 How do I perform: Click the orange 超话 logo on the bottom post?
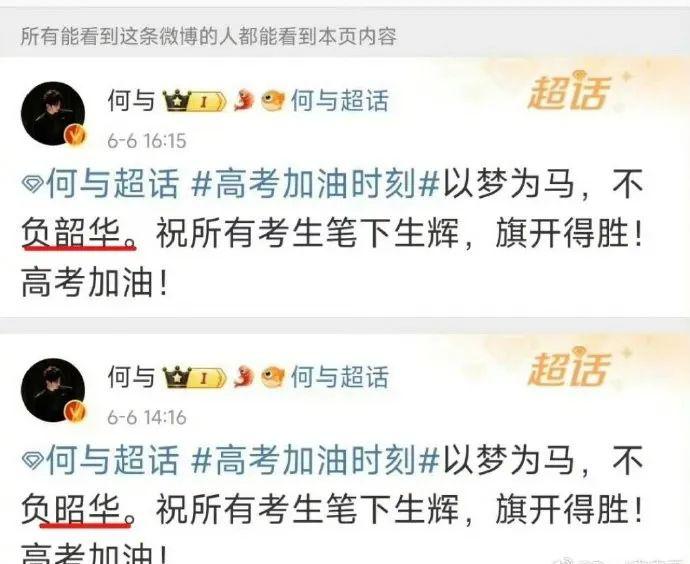coord(570,369)
